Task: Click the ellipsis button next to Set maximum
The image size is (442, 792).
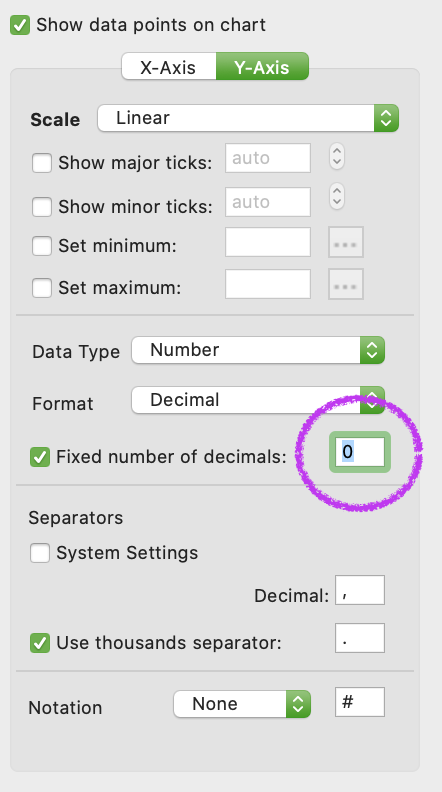Action: [346, 284]
